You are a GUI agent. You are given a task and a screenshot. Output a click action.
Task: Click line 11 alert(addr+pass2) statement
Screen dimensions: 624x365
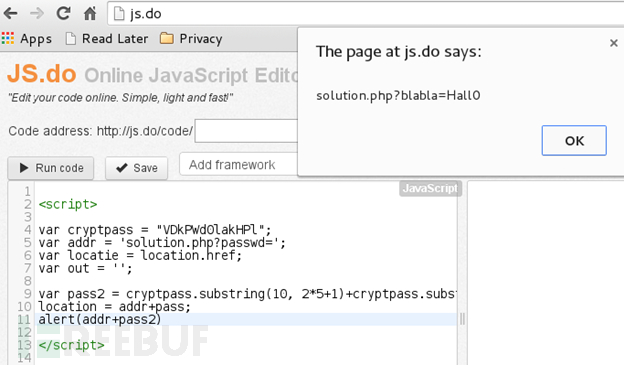coord(100,319)
